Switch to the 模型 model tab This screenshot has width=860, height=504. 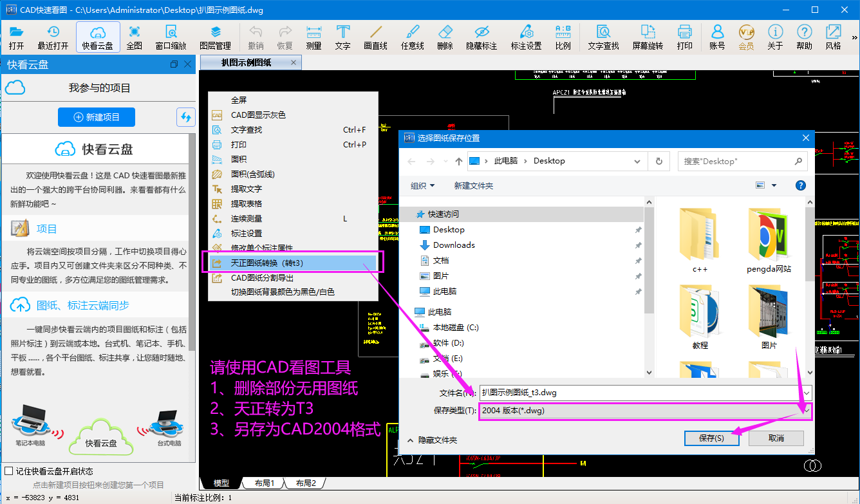pyautogui.click(x=221, y=483)
